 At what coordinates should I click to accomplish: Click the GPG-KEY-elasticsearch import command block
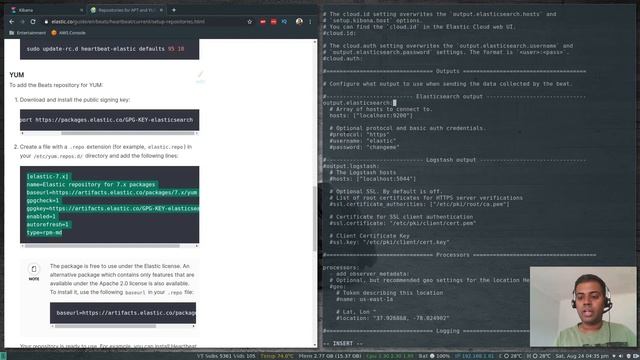[x=109, y=120]
